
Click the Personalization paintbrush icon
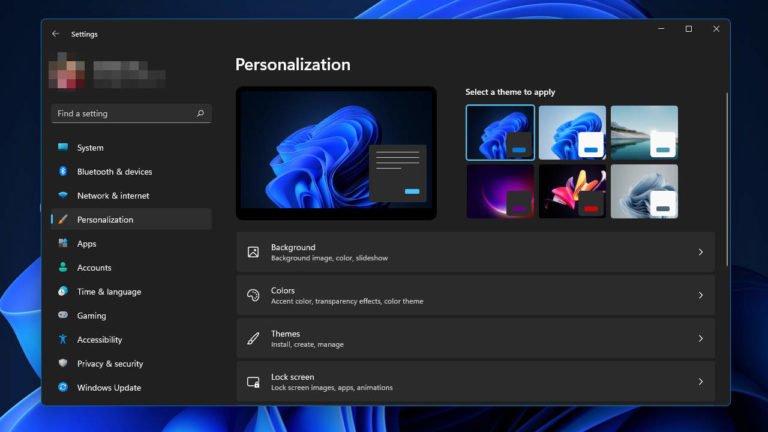click(63, 219)
